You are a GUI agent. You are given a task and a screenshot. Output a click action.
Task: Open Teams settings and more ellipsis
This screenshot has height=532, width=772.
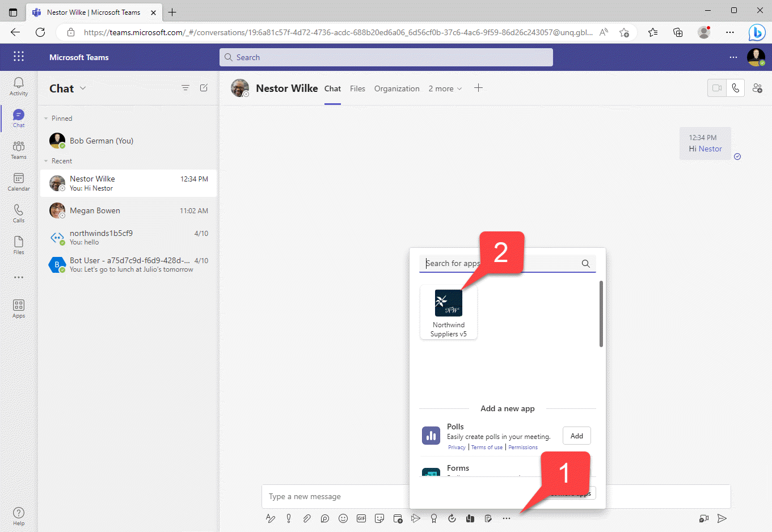pyautogui.click(x=733, y=57)
